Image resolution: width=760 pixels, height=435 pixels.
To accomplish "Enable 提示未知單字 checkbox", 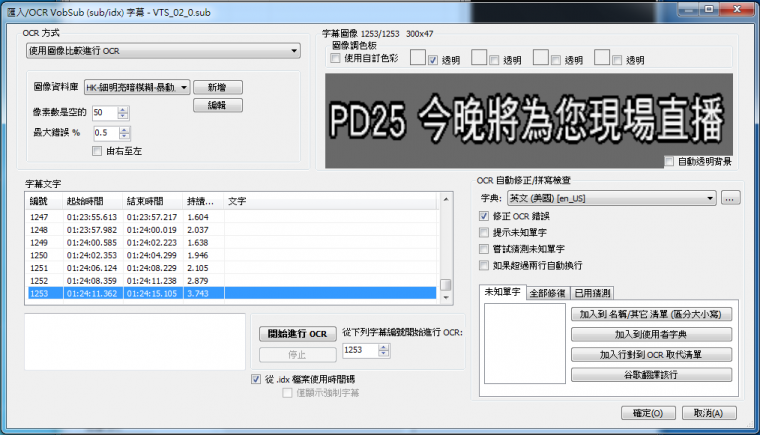I will coord(484,232).
